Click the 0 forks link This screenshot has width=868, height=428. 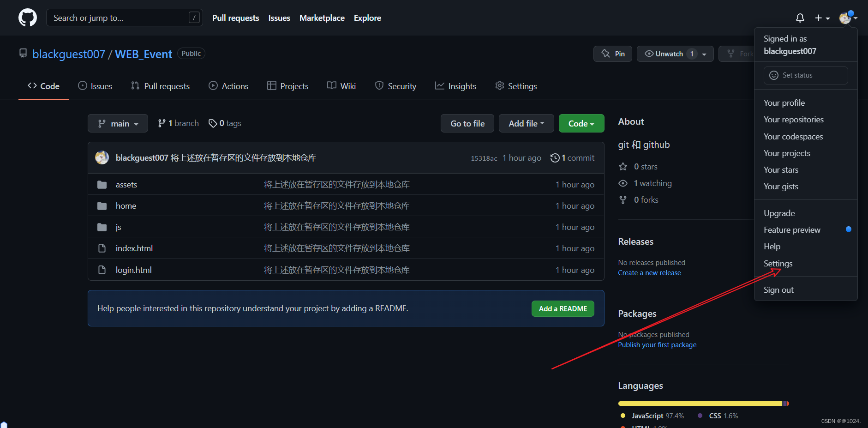639,200
